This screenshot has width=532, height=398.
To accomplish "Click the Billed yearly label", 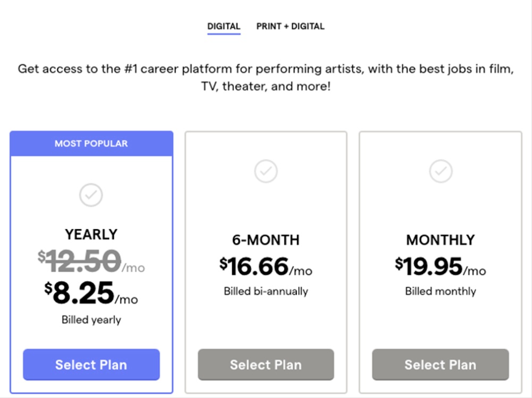I will click(x=91, y=320).
